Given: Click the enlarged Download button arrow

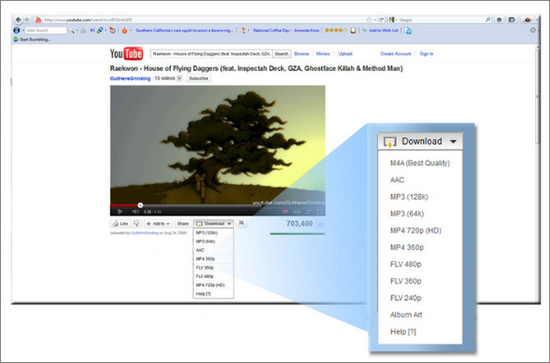Looking at the screenshot, I should pyautogui.click(x=453, y=142).
